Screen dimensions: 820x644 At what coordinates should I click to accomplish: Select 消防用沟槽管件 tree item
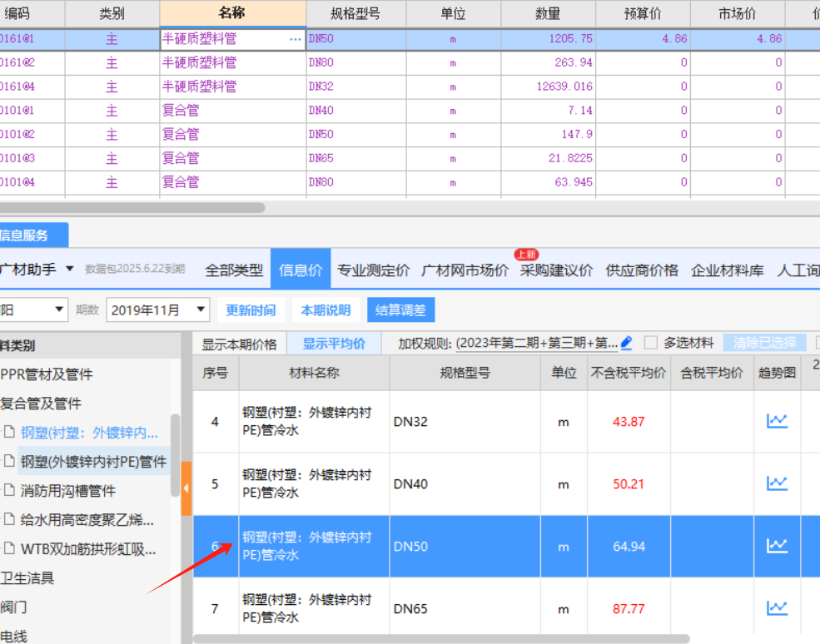tap(67, 491)
